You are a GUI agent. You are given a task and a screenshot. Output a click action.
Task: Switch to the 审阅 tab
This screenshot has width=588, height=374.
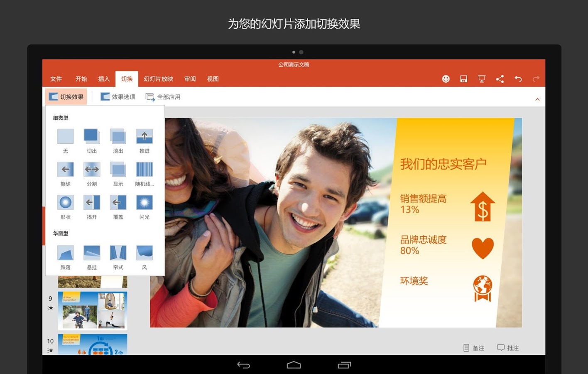[190, 79]
